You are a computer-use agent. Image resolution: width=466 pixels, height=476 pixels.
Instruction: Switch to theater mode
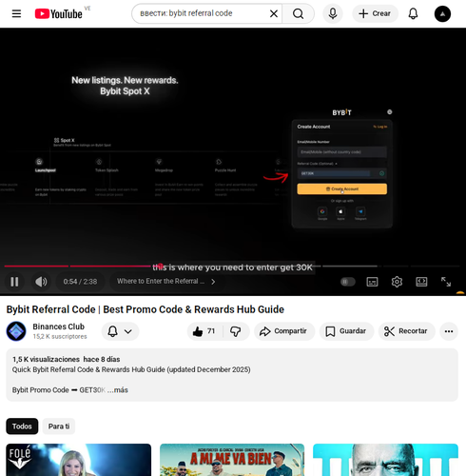421,282
